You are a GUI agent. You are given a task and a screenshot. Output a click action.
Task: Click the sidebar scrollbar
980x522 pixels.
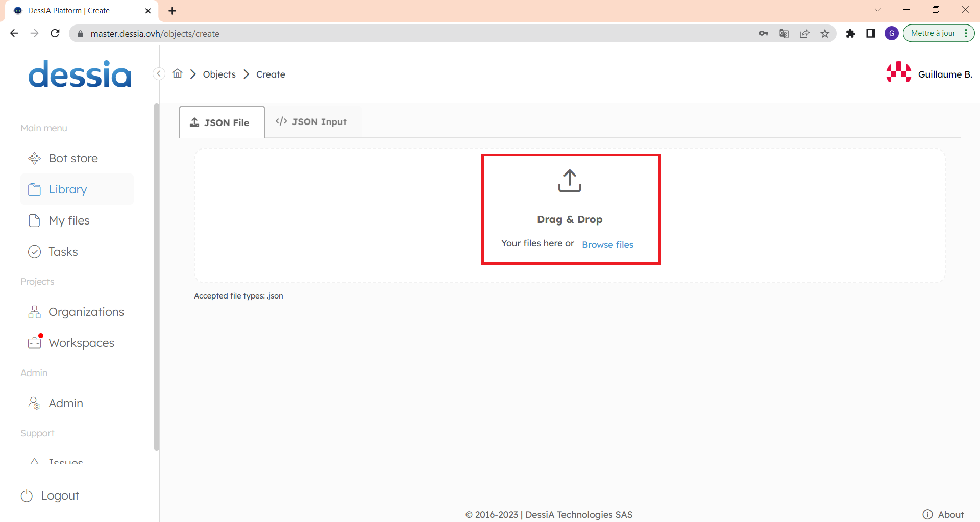point(157,277)
